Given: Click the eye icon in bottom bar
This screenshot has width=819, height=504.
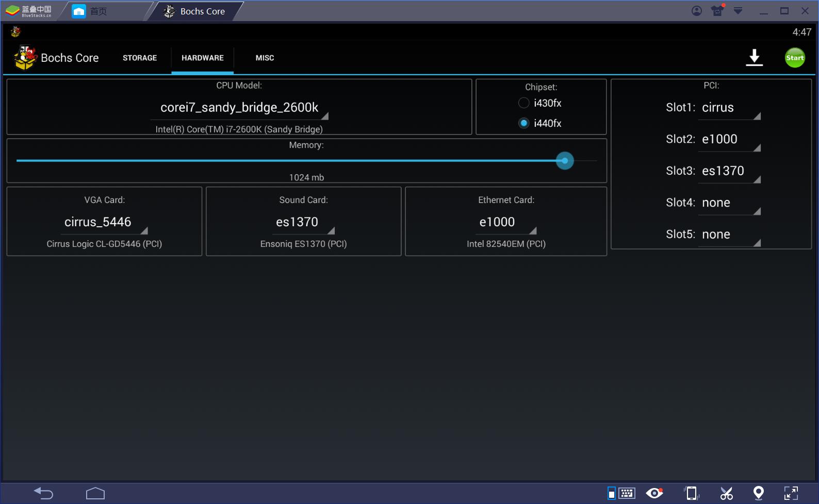Looking at the screenshot, I should point(654,493).
